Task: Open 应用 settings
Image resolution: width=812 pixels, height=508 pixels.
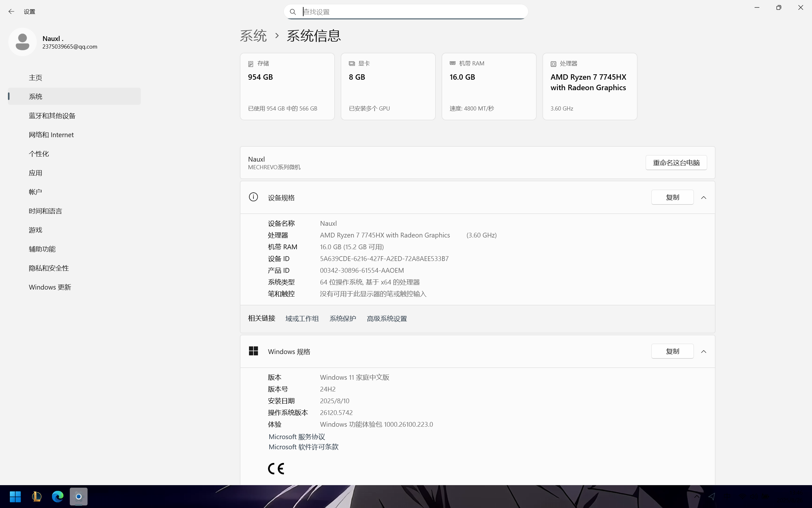Action: 74,173
